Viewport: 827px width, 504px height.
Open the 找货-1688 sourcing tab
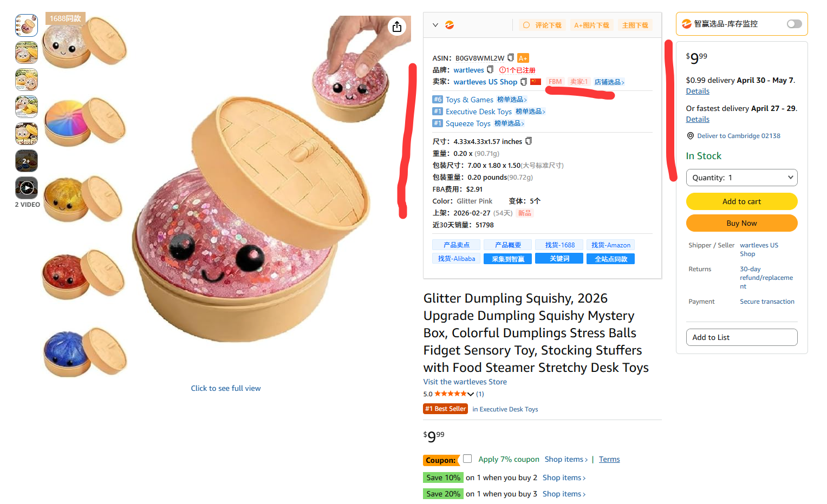pyautogui.click(x=560, y=245)
